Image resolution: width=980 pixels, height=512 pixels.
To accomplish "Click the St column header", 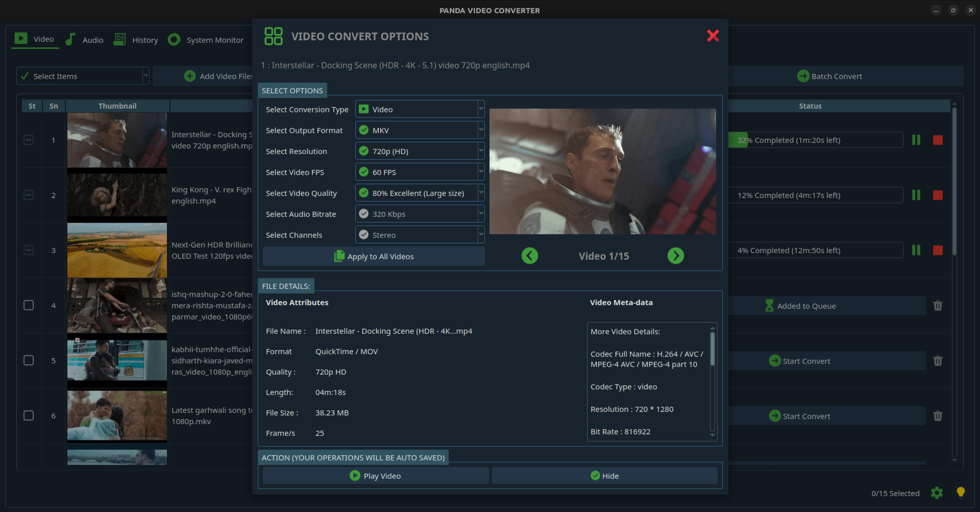I will [32, 106].
